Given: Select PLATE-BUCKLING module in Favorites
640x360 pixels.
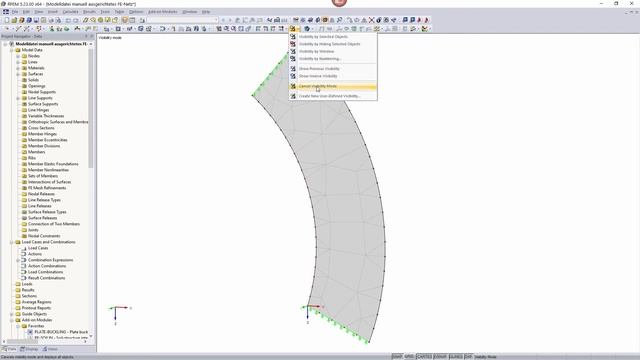Looking at the screenshot, I should pyautogui.click(x=61, y=332).
